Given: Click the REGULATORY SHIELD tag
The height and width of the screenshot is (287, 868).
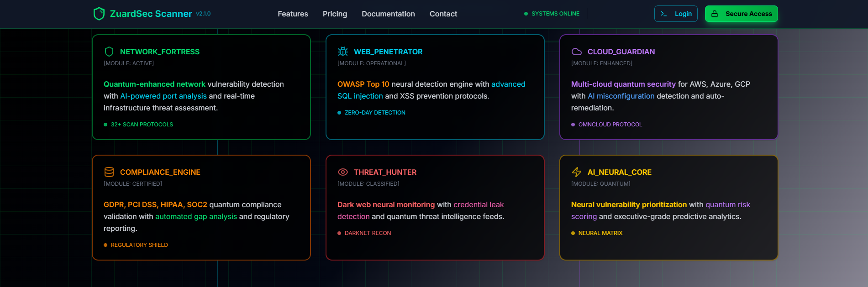Looking at the screenshot, I should (x=139, y=245).
